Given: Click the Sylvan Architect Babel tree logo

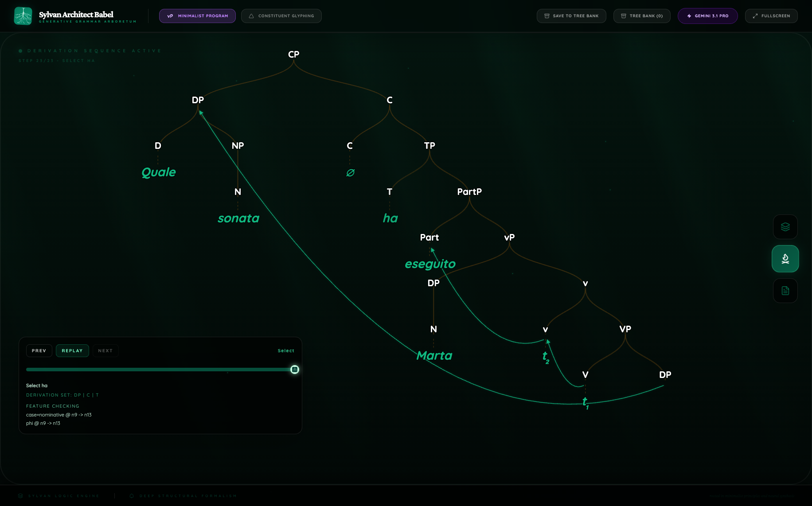Looking at the screenshot, I should 23,16.
